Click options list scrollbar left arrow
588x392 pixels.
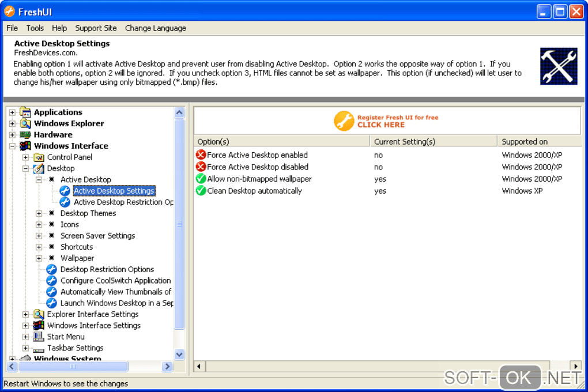tap(199, 367)
